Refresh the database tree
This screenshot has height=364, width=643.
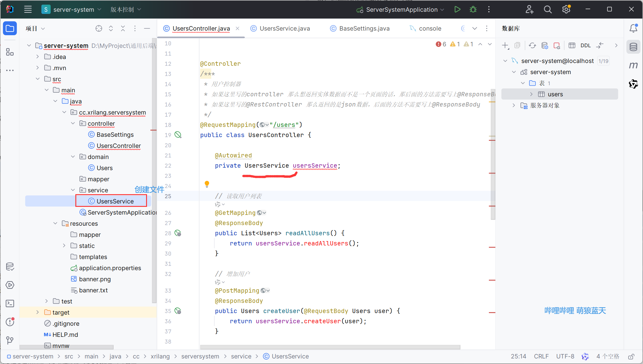click(532, 45)
